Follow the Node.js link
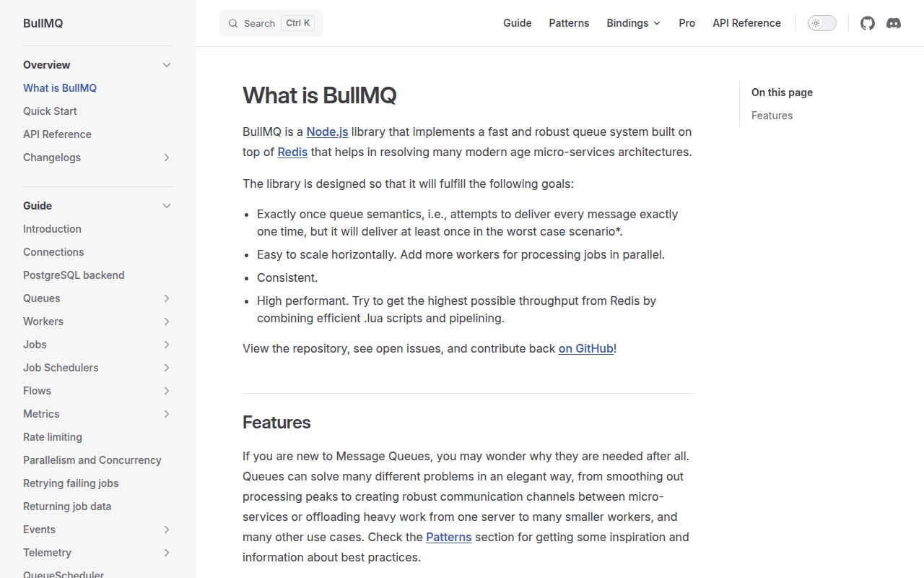The image size is (924, 578). [327, 131]
